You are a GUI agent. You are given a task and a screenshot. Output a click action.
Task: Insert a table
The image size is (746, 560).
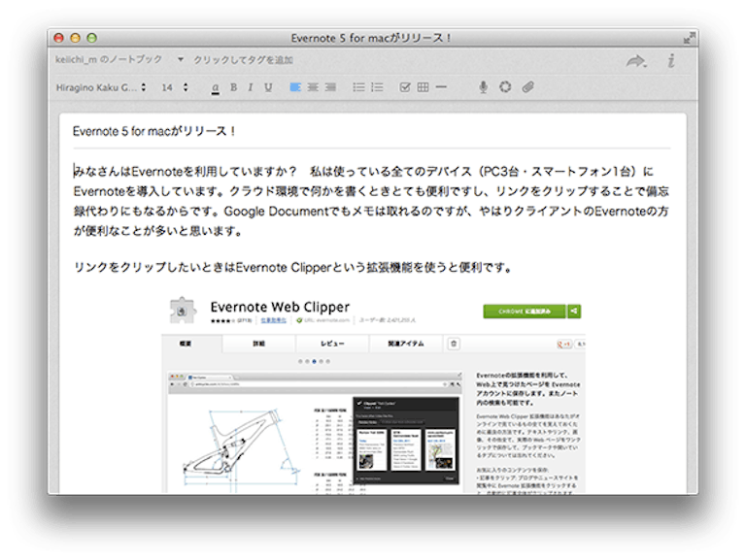coord(423,87)
